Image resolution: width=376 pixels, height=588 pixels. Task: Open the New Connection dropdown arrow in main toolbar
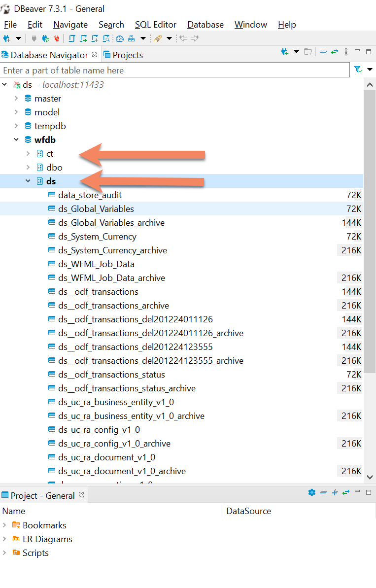point(18,38)
